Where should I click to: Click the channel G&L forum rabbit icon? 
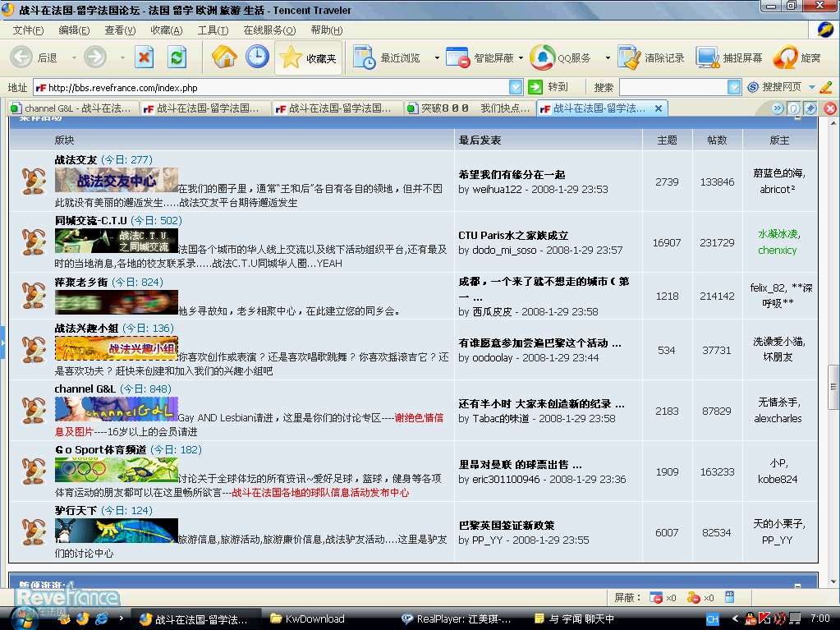pyautogui.click(x=33, y=411)
